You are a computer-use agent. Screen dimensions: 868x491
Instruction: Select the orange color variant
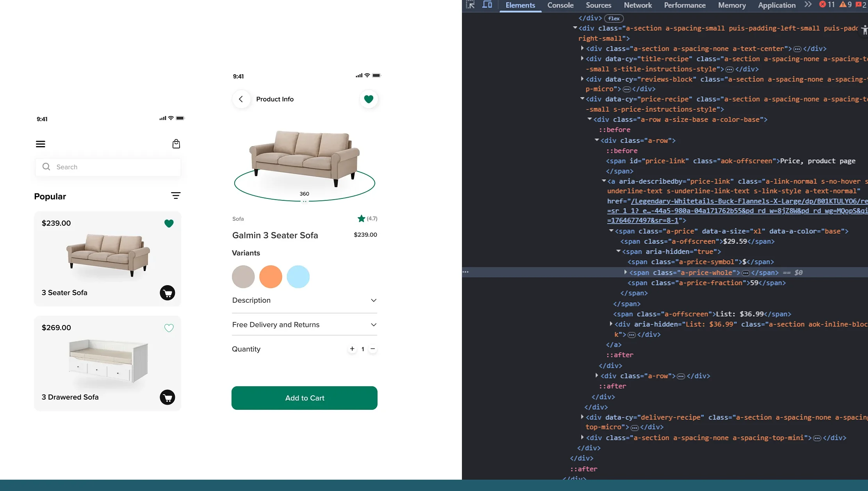[x=271, y=277]
